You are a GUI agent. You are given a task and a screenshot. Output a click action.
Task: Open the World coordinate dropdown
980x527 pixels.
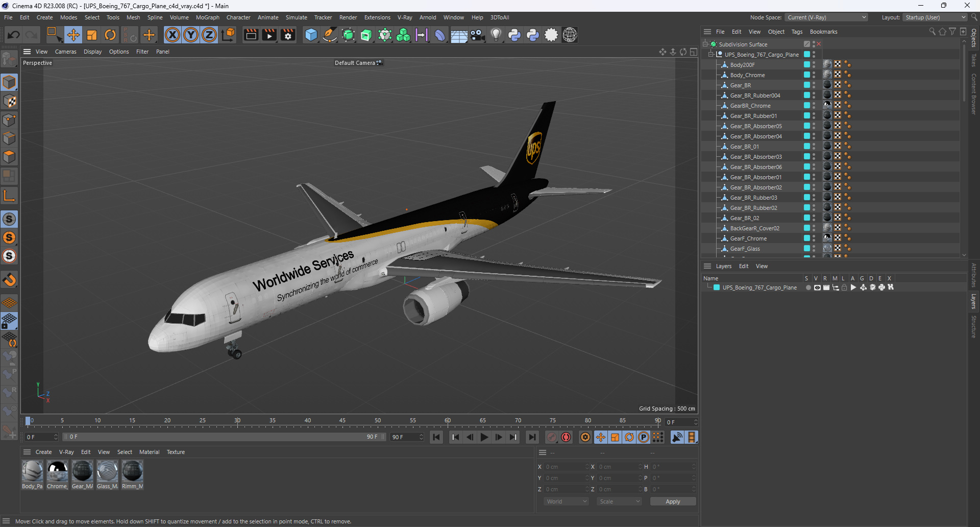pos(566,501)
